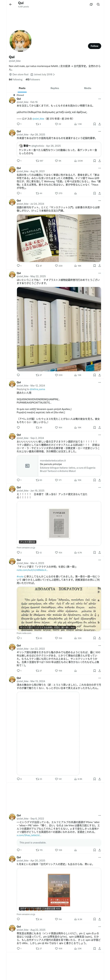The height and width of the screenshot is (980, 110).
Task: Share the pinned Feb 16 post
Action: 99,124
